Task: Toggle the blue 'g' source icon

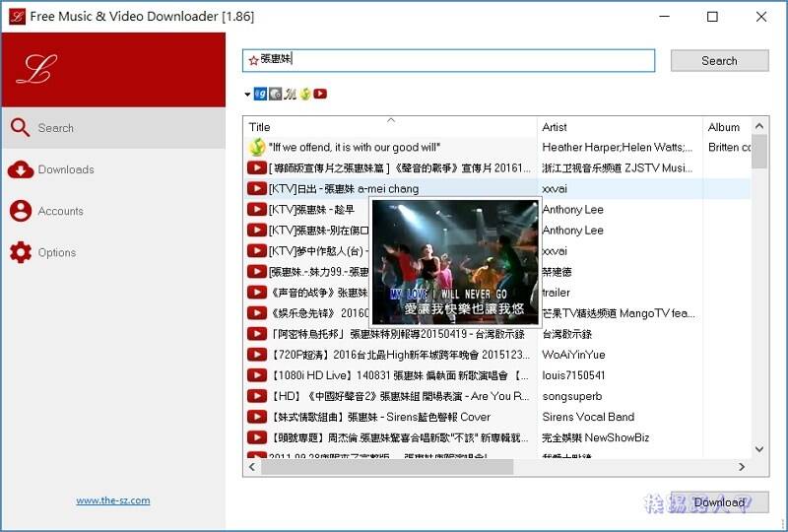Action: (x=260, y=94)
